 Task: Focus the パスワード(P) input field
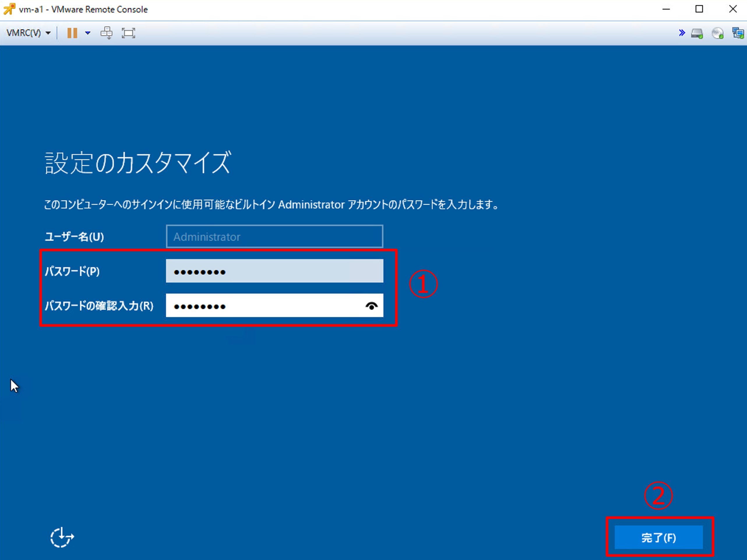click(x=274, y=271)
